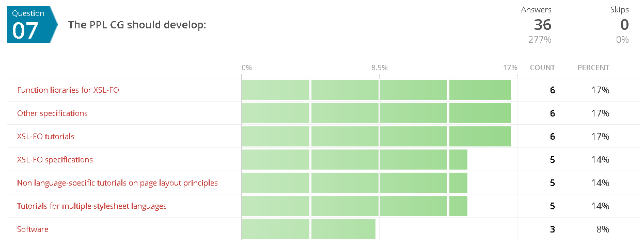Click the XSL-FO specifications 14% bar
The width and height of the screenshot is (644, 249).
coord(354,160)
